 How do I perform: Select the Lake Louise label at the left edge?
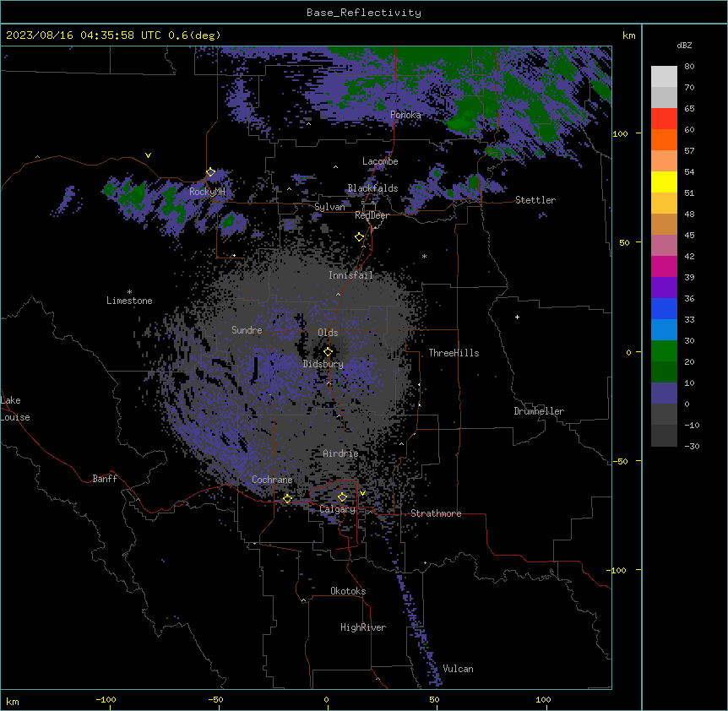pos(15,409)
